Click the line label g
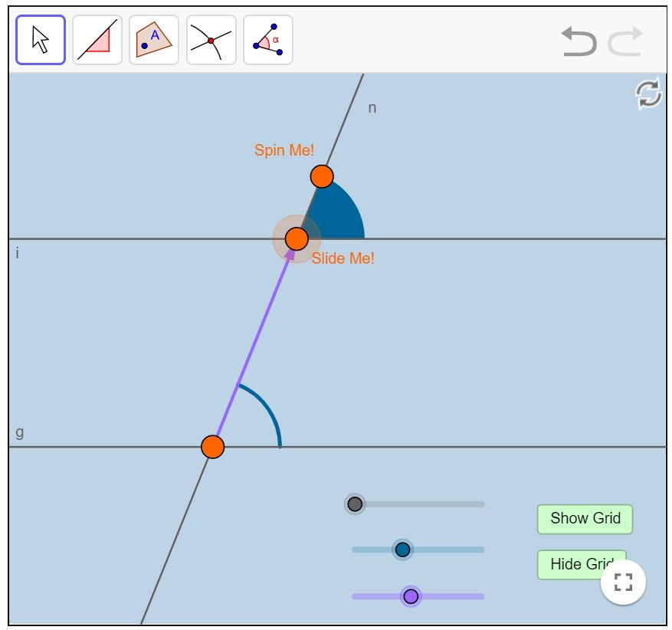 click(20, 432)
